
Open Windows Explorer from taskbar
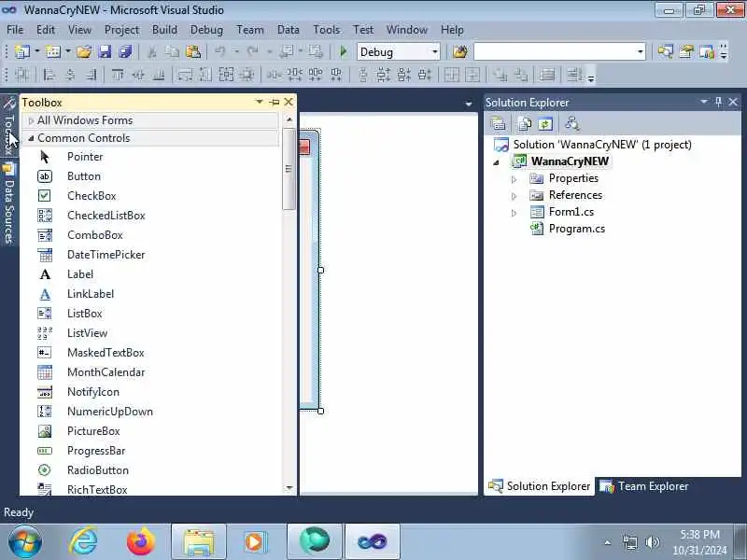click(x=199, y=542)
